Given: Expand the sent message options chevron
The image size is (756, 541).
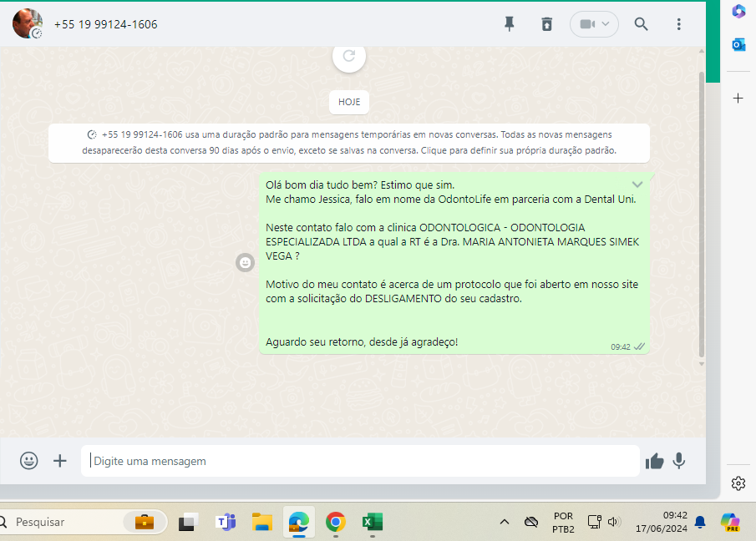Looking at the screenshot, I should (x=637, y=185).
